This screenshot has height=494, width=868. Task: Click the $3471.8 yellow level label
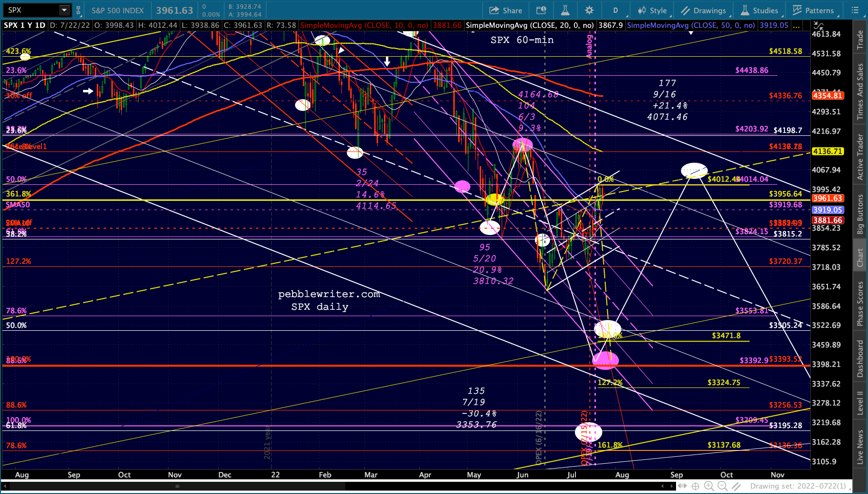(x=726, y=336)
